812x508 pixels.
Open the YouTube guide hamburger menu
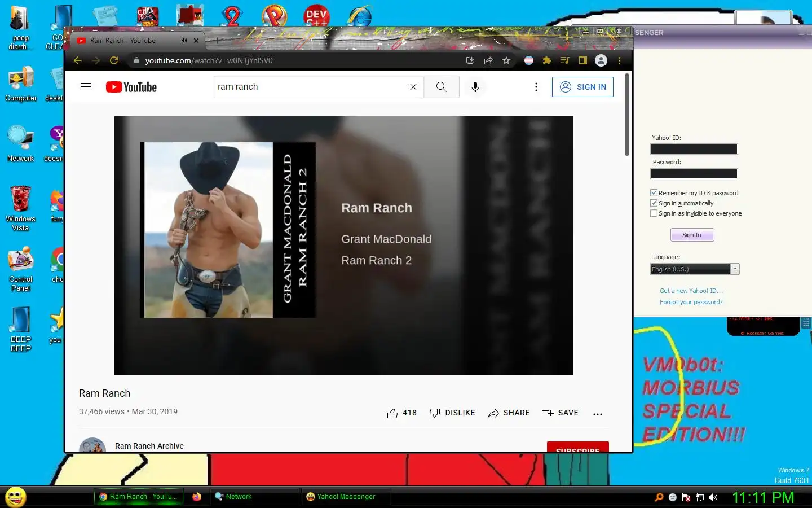[86, 87]
